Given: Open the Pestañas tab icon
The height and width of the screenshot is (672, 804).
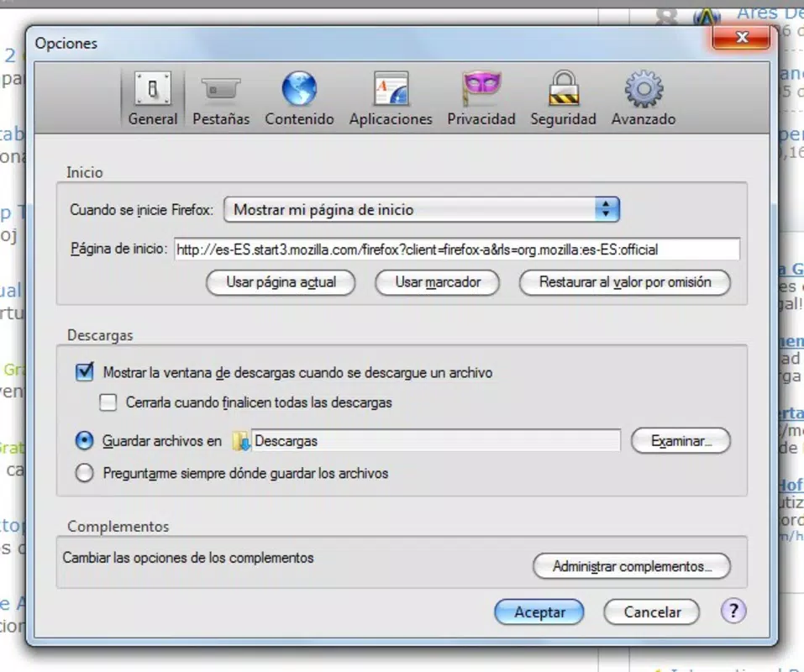Looking at the screenshot, I should coord(220,89).
